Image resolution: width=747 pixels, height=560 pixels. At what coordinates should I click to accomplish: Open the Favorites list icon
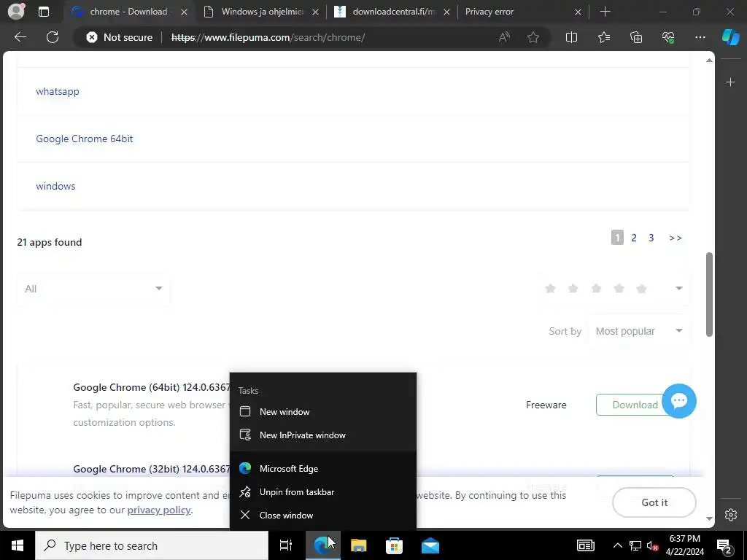[x=603, y=37]
